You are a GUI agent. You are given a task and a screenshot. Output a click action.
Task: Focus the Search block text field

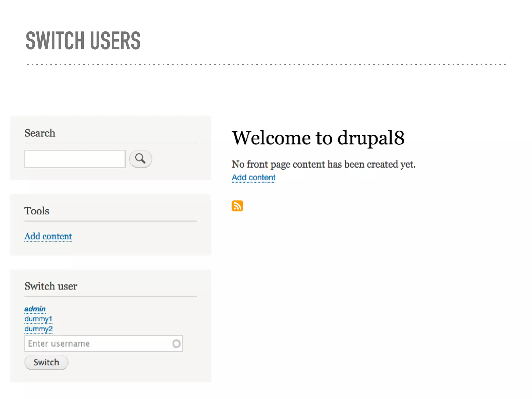point(75,159)
